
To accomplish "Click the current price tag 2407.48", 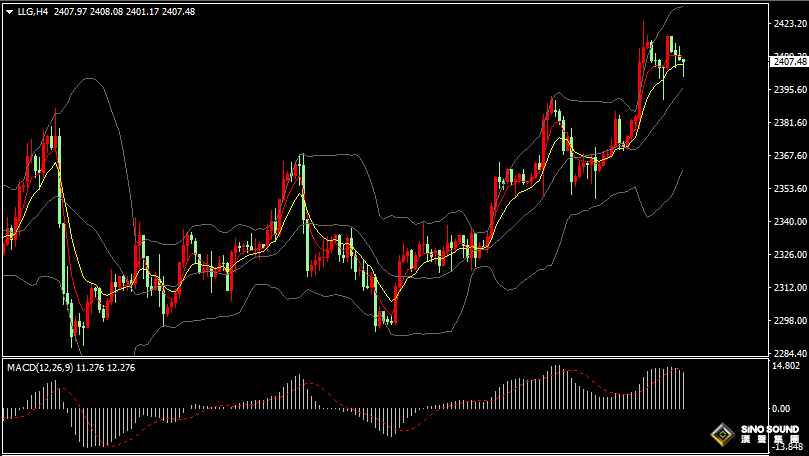I will (x=789, y=61).
